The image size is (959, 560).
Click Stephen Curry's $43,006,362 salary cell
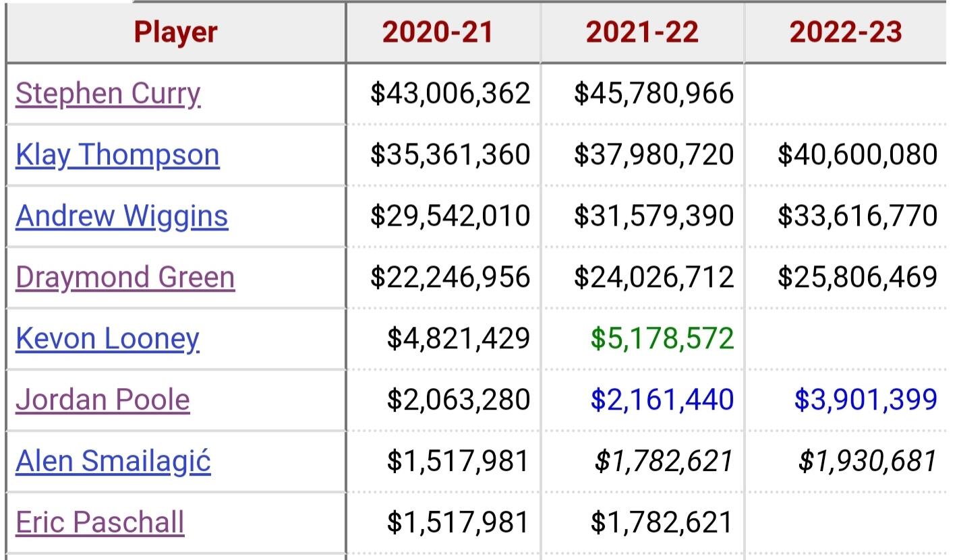pyautogui.click(x=451, y=93)
